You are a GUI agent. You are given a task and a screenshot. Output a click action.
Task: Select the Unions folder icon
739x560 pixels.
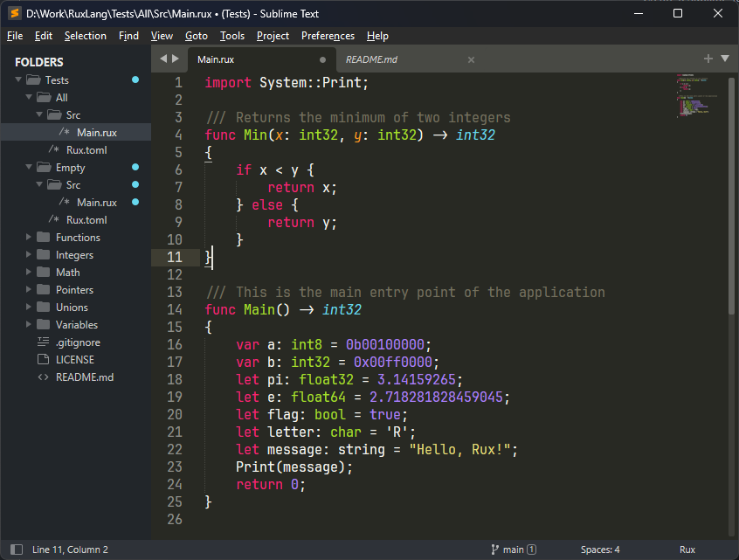(44, 307)
